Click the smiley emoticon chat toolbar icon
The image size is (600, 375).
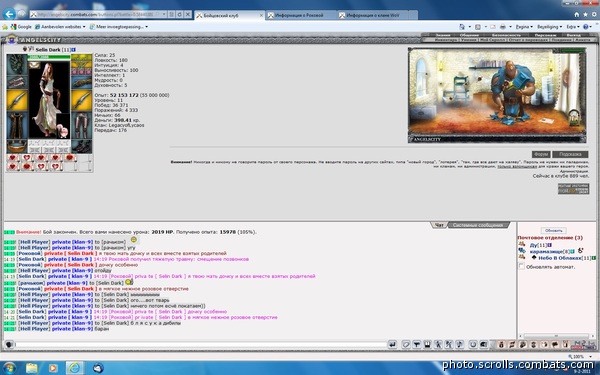(x=473, y=345)
